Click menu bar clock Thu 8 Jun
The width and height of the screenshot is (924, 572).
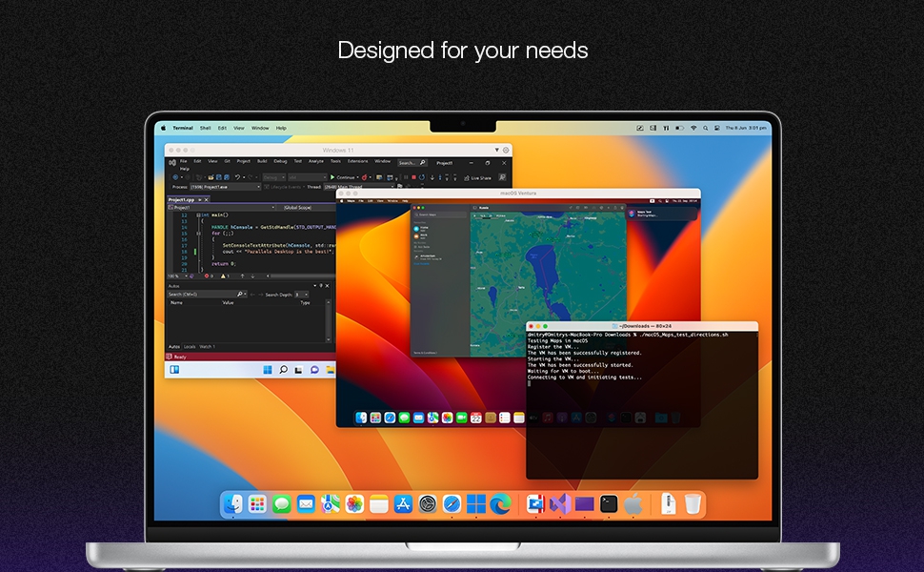(x=746, y=128)
